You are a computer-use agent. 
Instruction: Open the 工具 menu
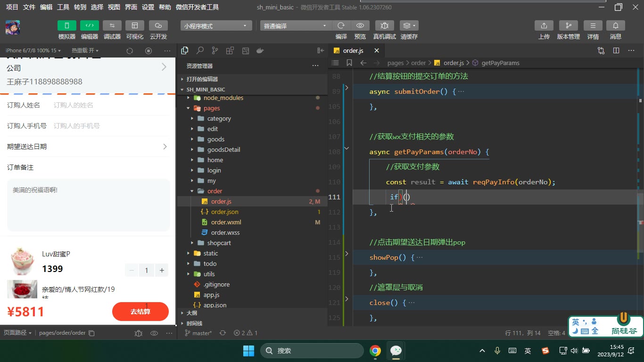[x=63, y=7]
